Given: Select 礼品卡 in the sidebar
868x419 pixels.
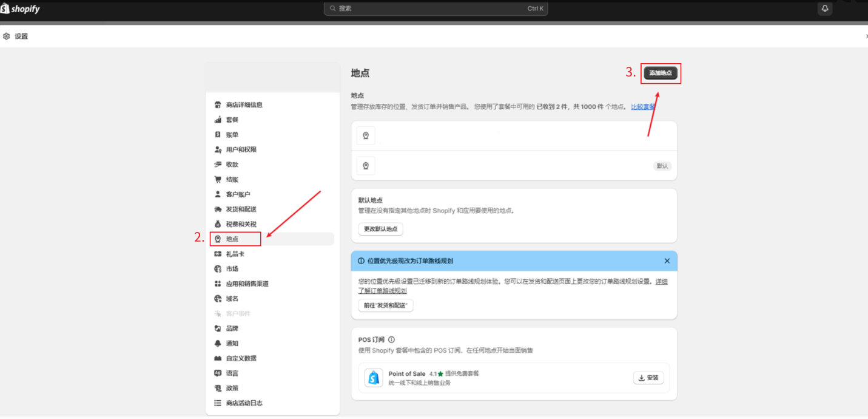Looking at the screenshot, I should [235, 254].
